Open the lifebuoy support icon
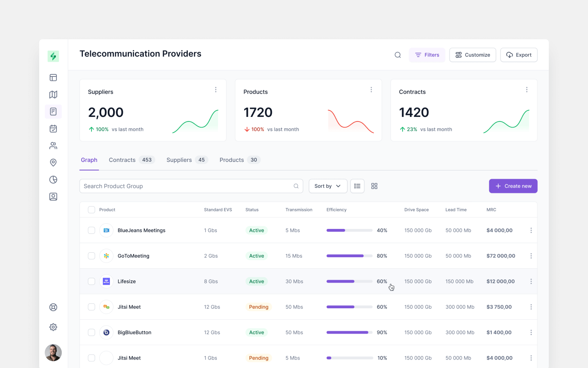This screenshot has width=588, height=368. click(53, 307)
